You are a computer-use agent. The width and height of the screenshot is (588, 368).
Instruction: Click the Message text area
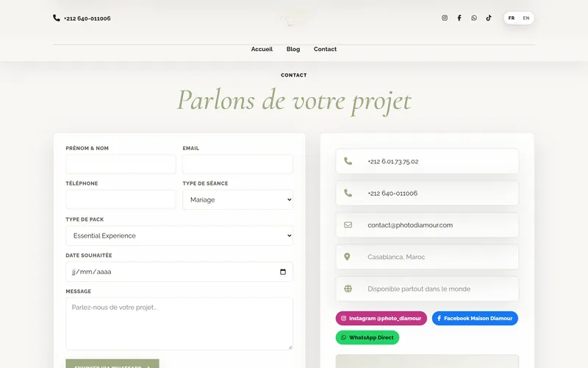tap(179, 324)
